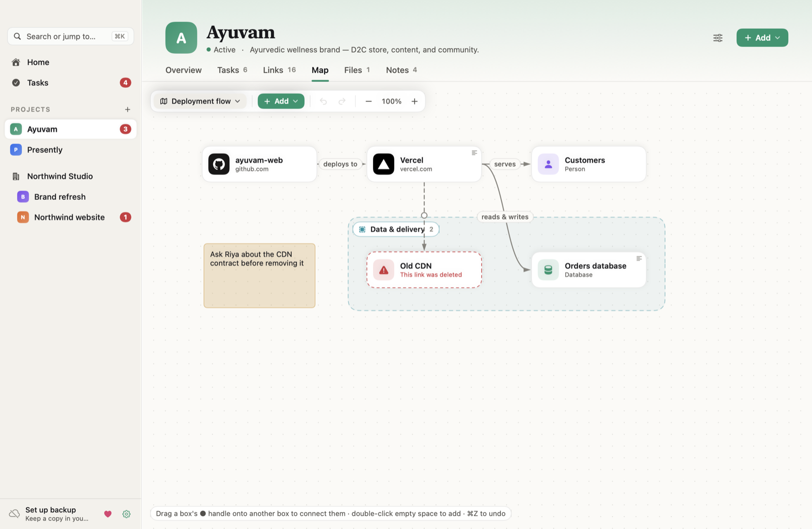Select the sticky note about CDN contract
Image resolution: width=812 pixels, height=529 pixels.
(259, 275)
